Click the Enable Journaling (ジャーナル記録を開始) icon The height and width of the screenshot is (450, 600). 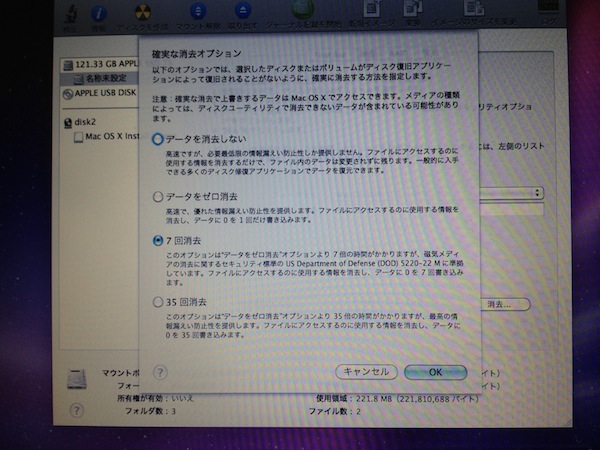click(303, 9)
